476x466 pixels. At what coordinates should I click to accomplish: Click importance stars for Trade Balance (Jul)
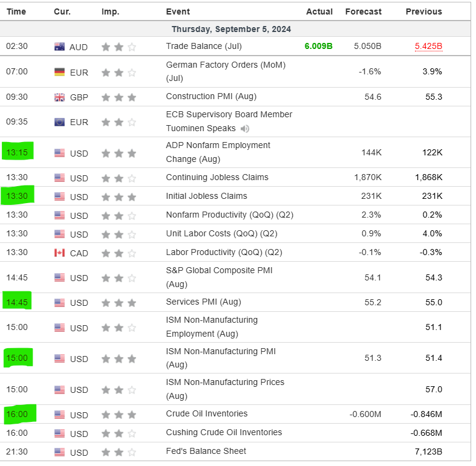coord(119,47)
